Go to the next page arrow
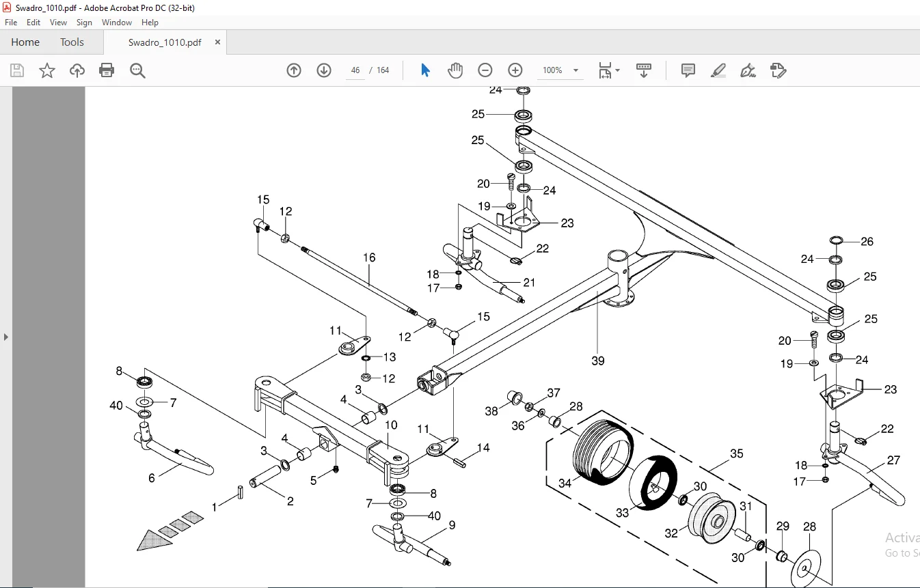Screen dimensions: 920x588 (x=324, y=70)
